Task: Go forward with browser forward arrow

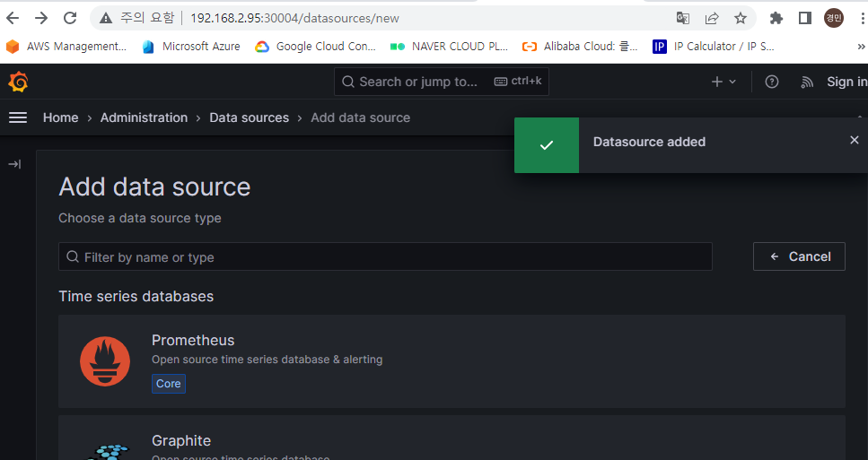Action: (x=41, y=18)
